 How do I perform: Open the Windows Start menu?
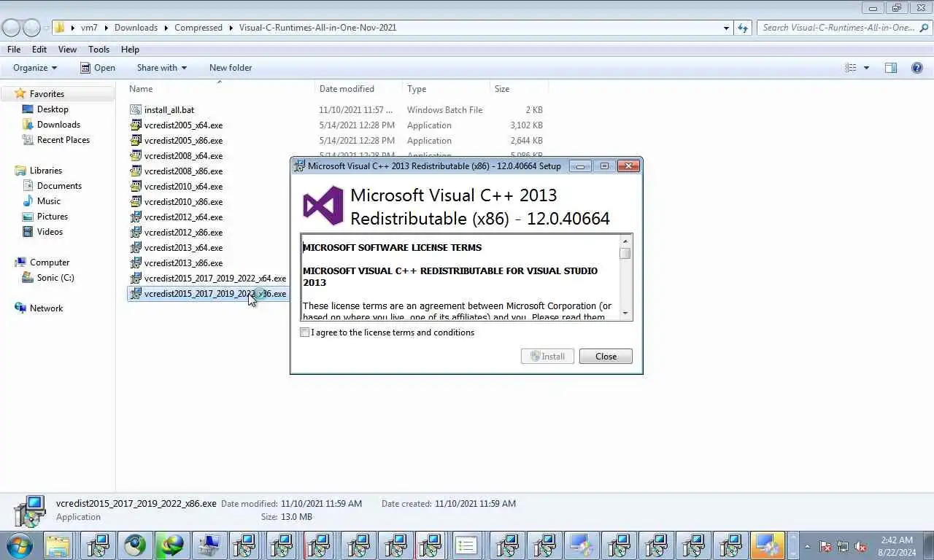(20, 545)
